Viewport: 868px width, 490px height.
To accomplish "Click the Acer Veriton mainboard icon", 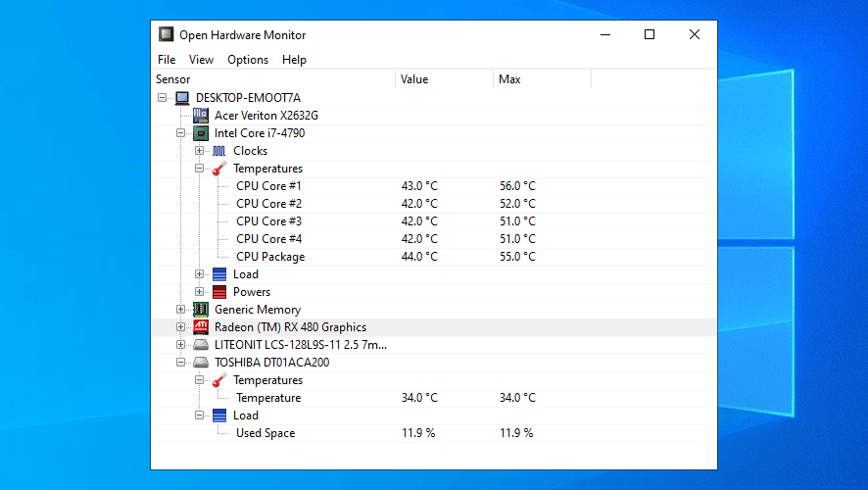I will (201, 116).
